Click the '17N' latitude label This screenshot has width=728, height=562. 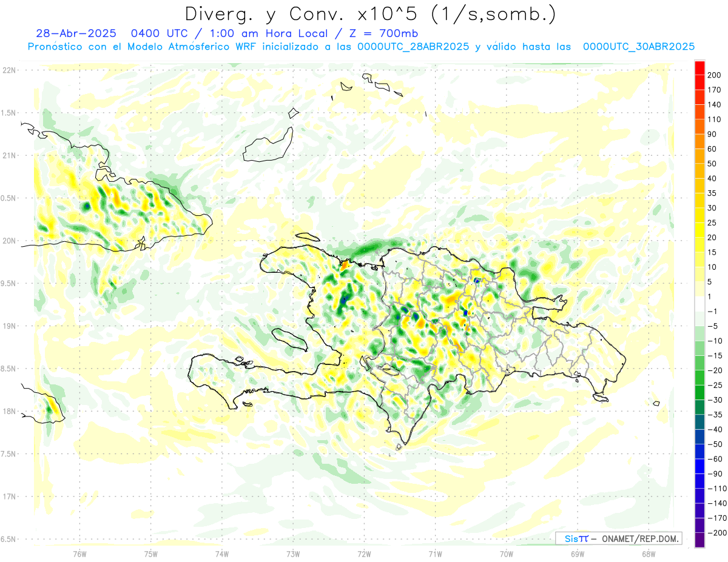(x=8, y=497)
